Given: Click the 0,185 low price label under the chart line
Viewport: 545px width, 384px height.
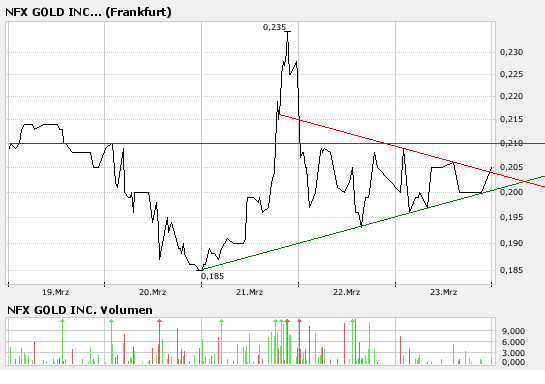Looking at the screenshot, I should click(x=213, y=276).
